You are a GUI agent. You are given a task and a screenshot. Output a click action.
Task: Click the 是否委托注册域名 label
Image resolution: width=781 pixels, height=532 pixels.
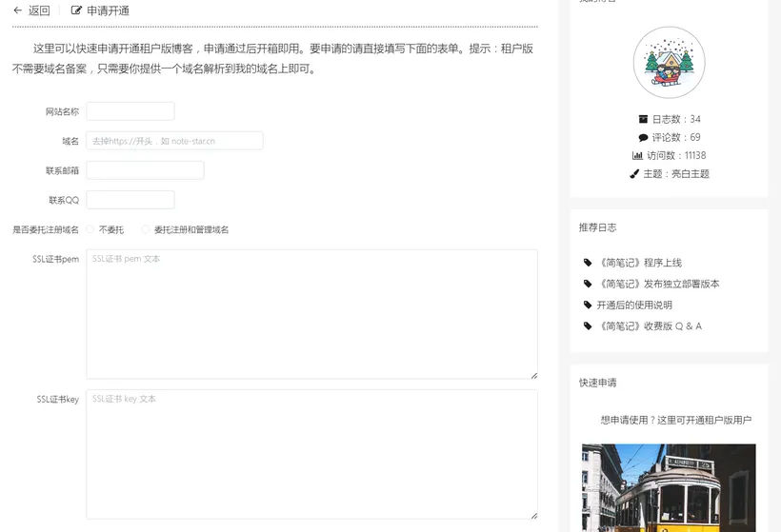(46, 229)
